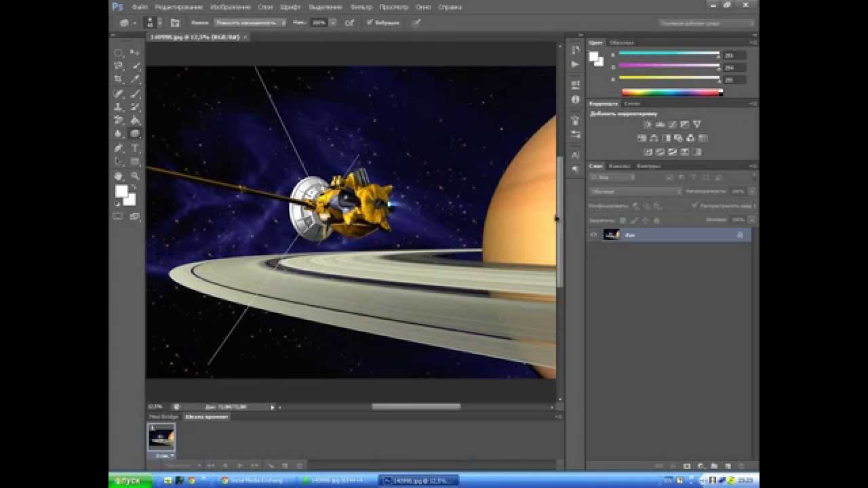This screenshot has width=868, height=488.
Task: Select the Rectangle shape tool
Action: (x=136, y=161)
